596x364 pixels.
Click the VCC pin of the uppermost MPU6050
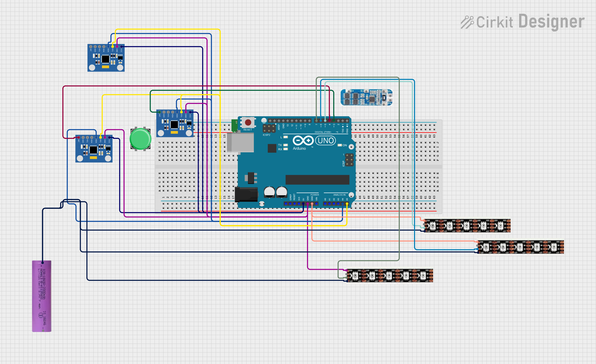(x=121, y=46)
